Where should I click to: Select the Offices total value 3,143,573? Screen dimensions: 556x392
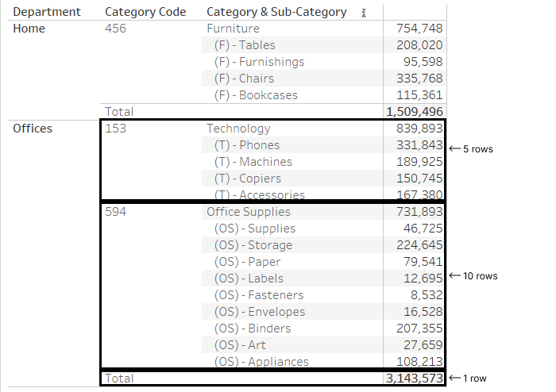coord(414,379)
